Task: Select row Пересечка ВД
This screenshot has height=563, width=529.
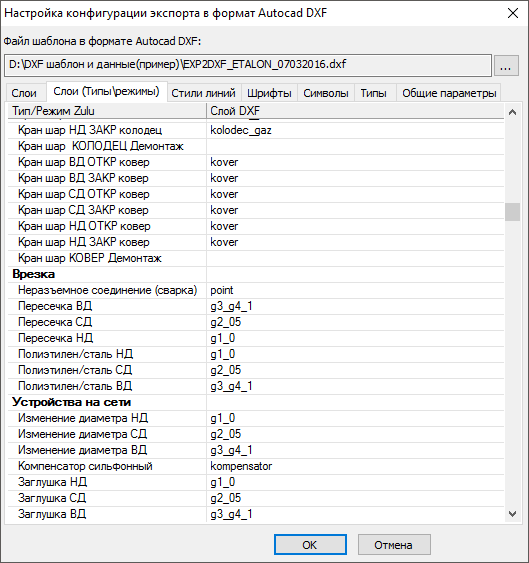Action: pyautogui.click(x=256, y=306)
